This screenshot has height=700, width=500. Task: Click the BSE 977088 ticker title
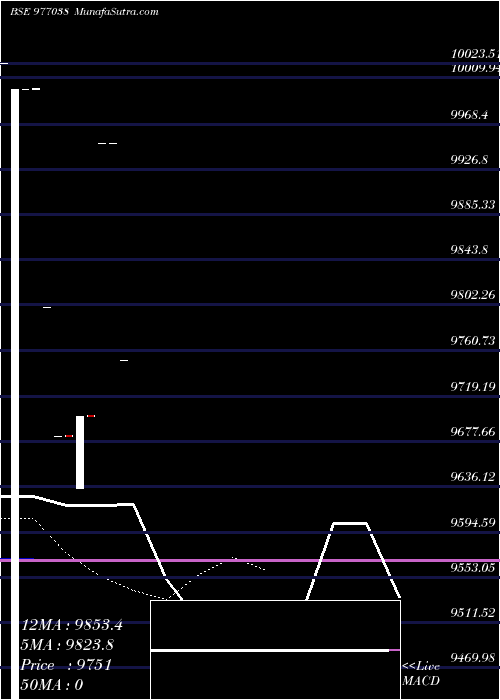tap(39, 12)
